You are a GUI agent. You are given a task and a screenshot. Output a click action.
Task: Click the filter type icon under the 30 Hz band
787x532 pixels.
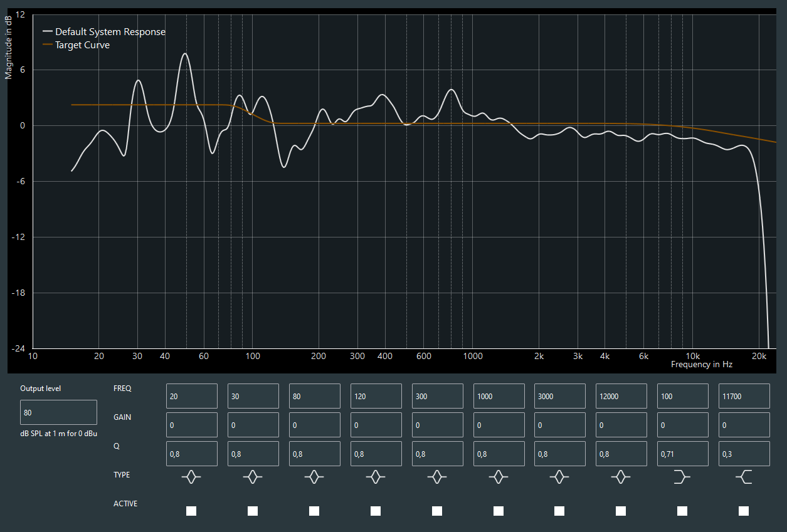tap(253, 477)
